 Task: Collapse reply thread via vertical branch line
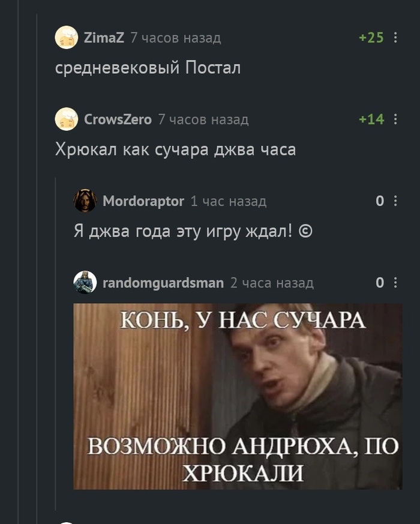(55, 344)
